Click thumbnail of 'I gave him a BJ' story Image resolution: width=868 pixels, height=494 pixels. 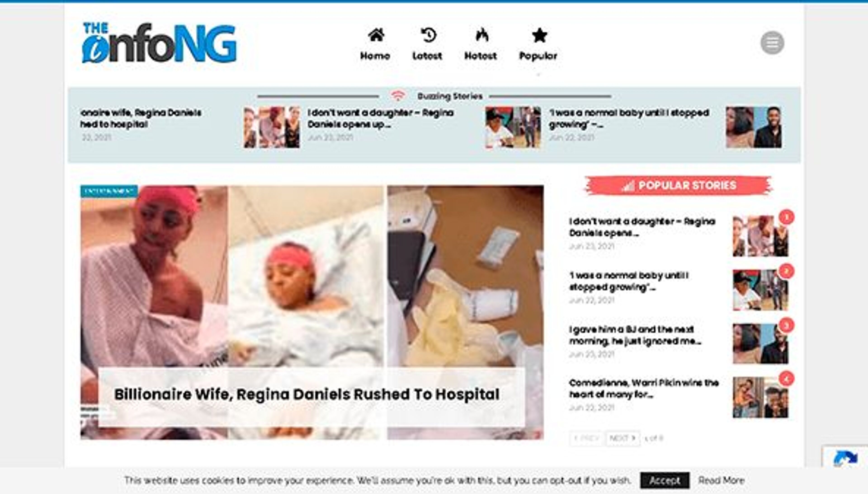click(760, 343)
